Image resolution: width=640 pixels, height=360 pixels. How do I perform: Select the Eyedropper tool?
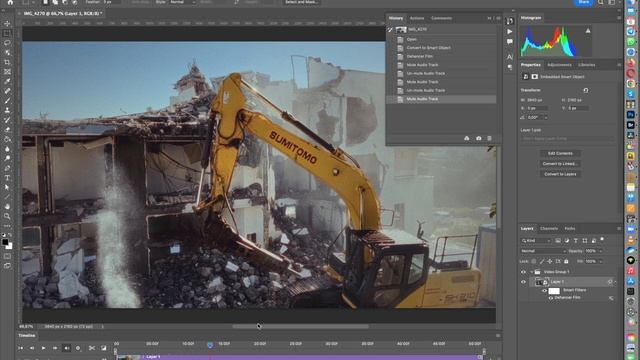click(7, 81)
